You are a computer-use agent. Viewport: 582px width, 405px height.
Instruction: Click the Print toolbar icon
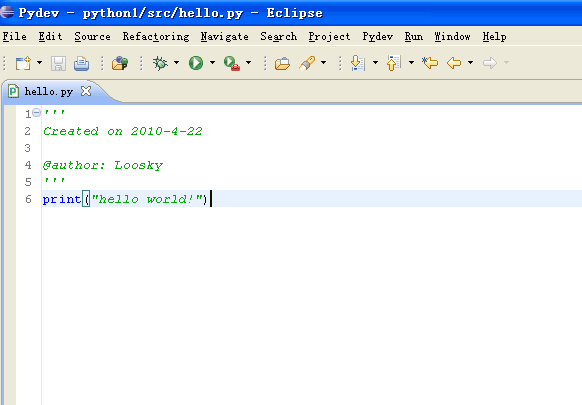81,63
